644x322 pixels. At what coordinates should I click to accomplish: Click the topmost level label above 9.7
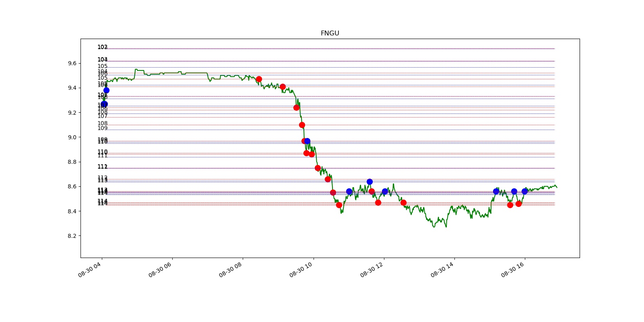[103, 47]
